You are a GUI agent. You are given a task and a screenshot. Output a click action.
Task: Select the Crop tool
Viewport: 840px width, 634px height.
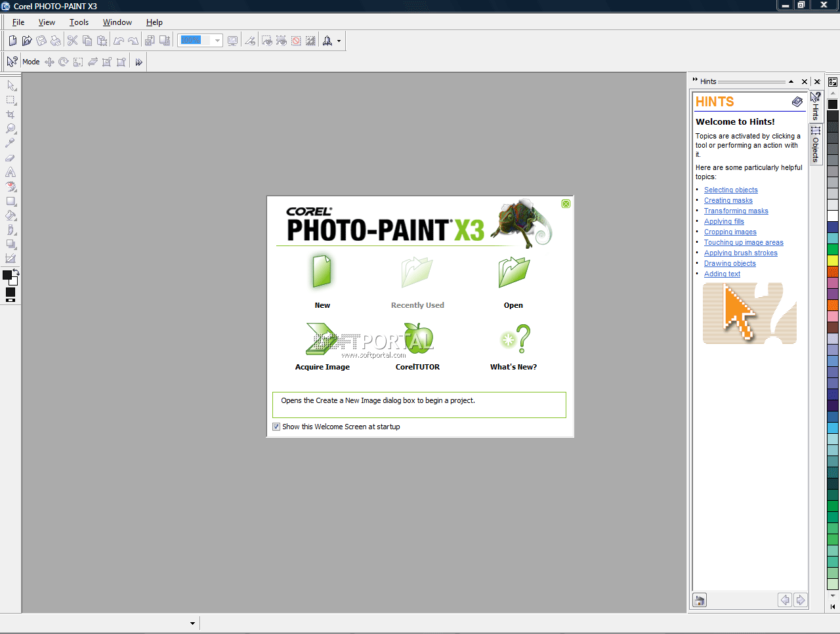11,114
